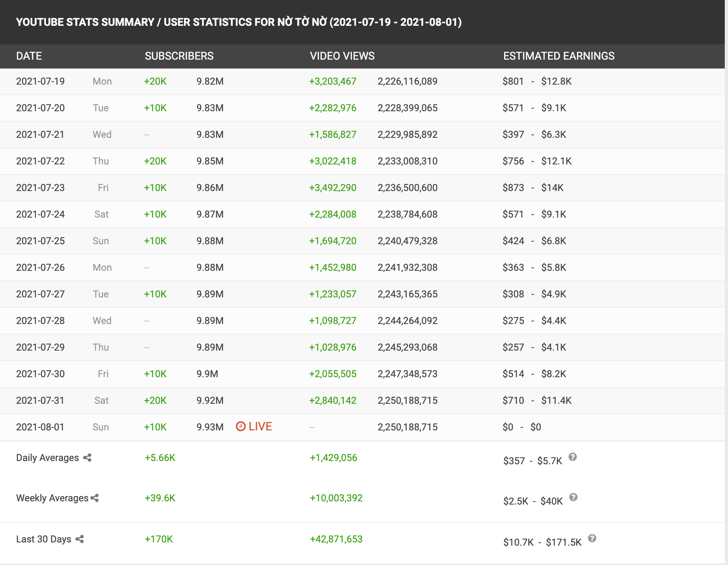Toggle sorting on the SUBSCRIBERS column
Viewport: 728px width, 565px height.
(179, 56)
